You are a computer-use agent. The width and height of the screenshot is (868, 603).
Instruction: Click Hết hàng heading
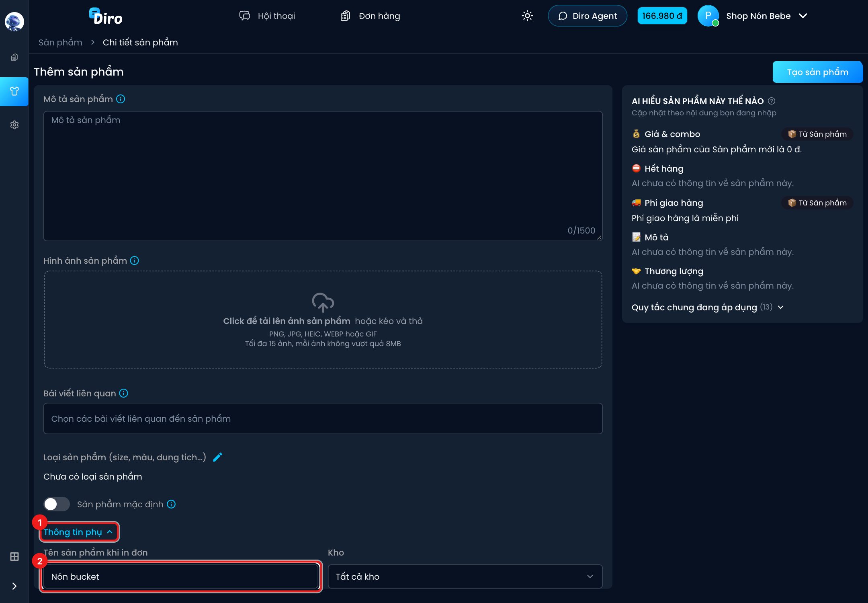[x=664, y=168]
